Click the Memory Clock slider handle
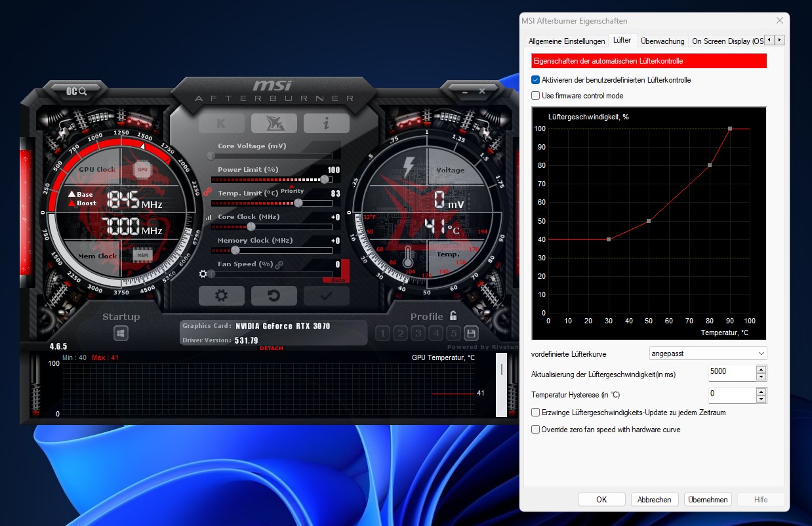This screenshot has width=812, height=526. 235,251
